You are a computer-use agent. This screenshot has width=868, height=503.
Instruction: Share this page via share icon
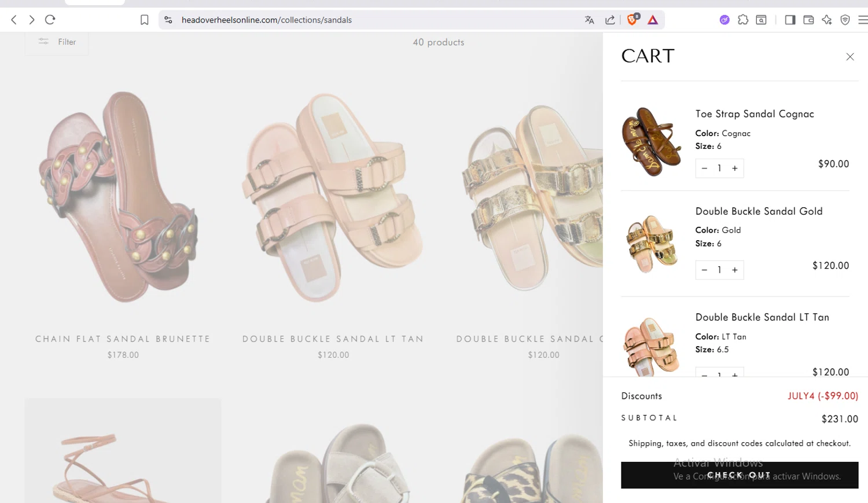pyautogui.click(x=610, y=20)
